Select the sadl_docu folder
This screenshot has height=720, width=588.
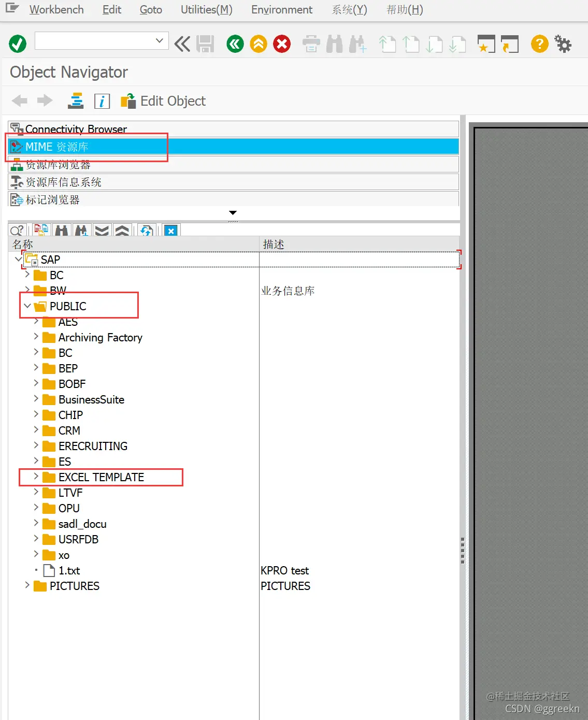(82, 524)
